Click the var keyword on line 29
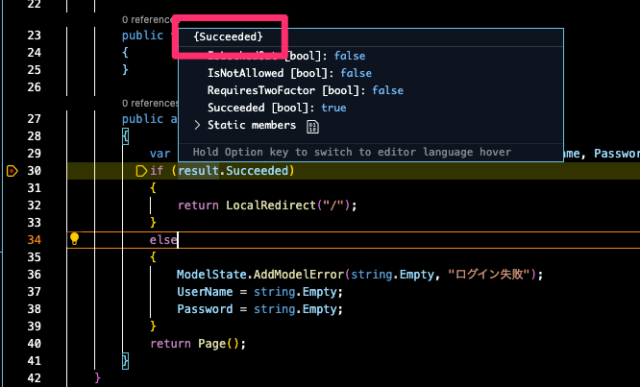Viewport: 640px width, 387px height. [x=160, y=153]
